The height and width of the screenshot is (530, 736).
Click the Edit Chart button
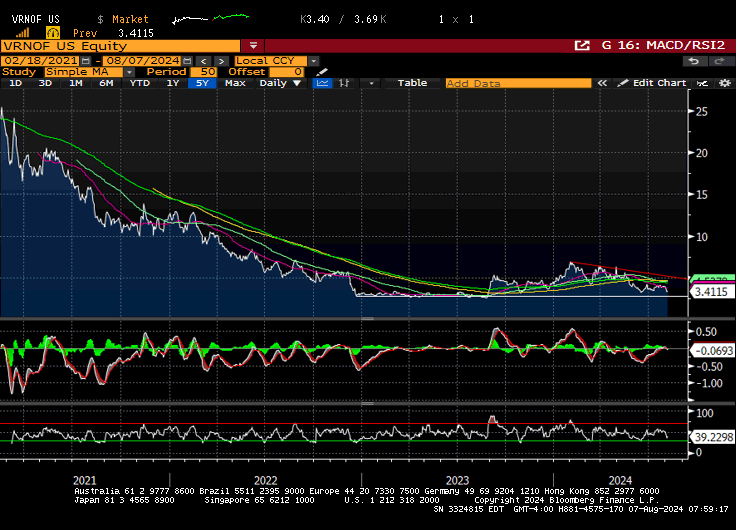click(653, 83)
